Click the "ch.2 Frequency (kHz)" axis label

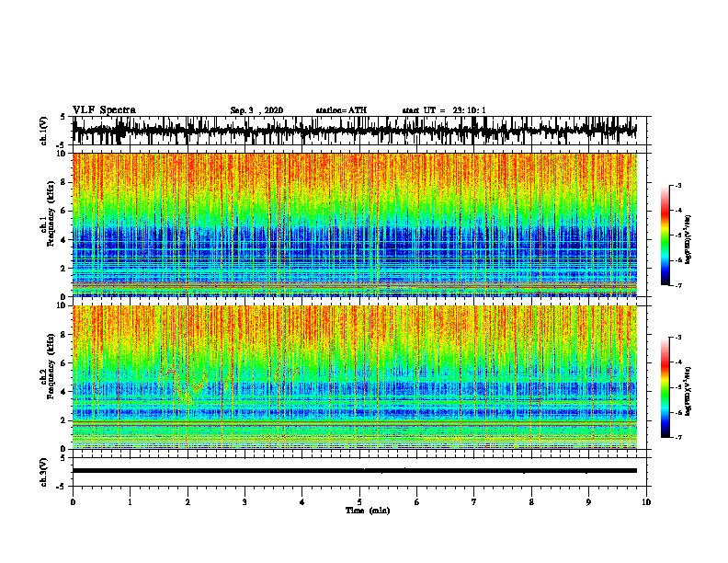click(48, 366)
